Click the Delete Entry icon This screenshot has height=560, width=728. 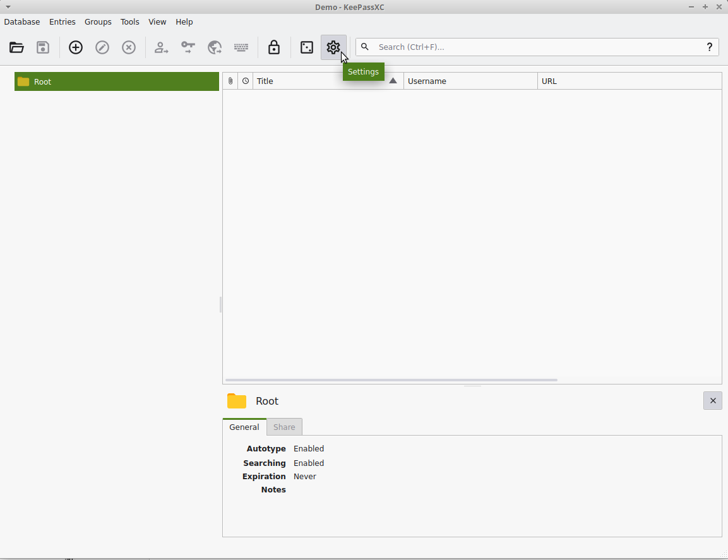(x=129, y=47)
